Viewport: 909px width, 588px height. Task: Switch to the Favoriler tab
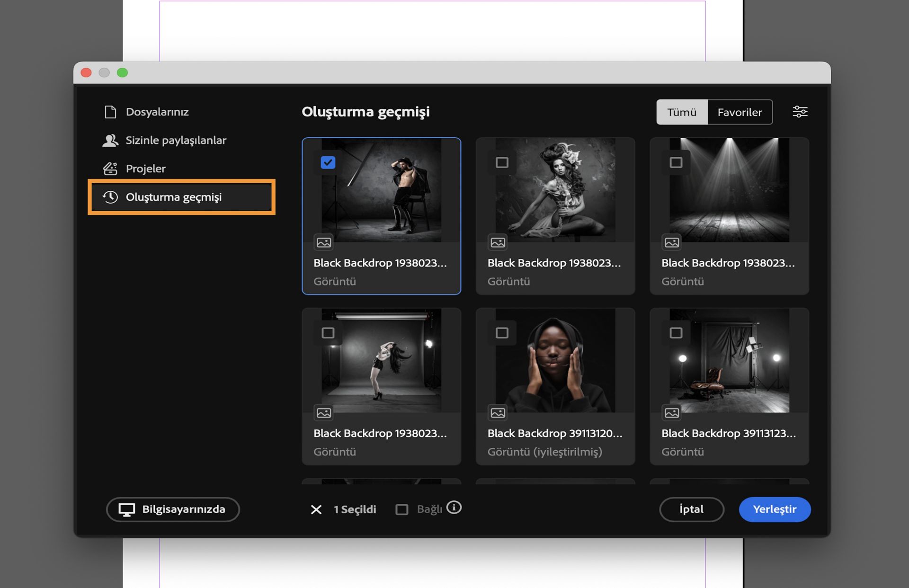click(x=740, y=112)
